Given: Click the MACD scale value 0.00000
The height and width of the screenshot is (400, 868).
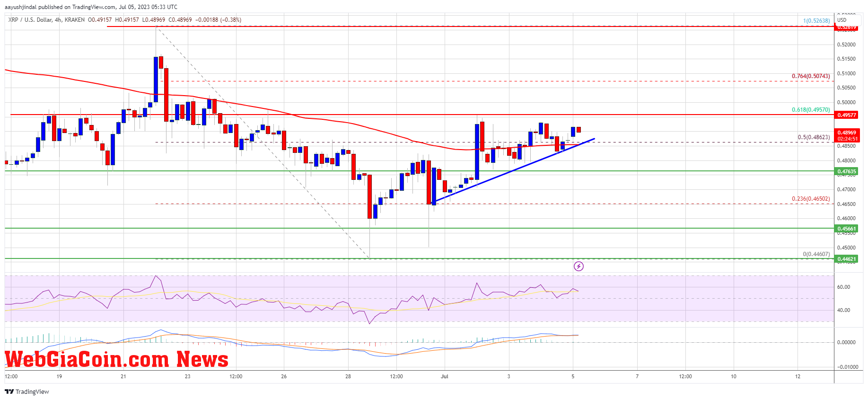Looking at the screenshot, I should pyautogui.click(x=846, y=342).
